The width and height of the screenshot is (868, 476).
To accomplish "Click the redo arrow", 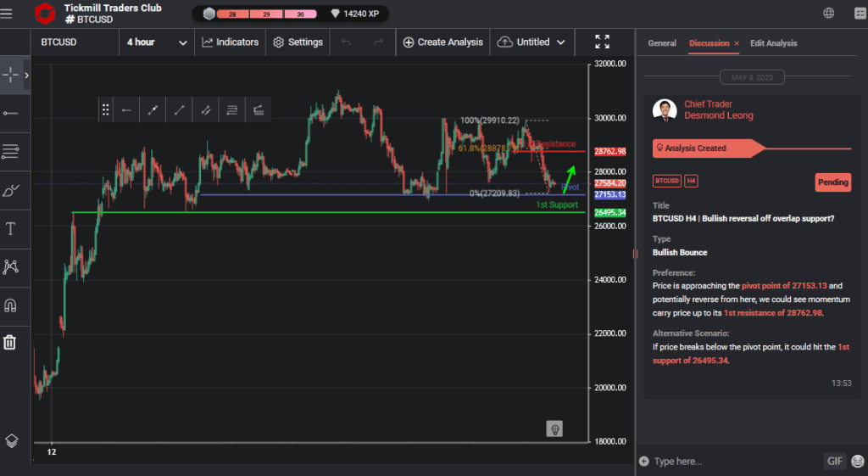I will pos(378,42).
